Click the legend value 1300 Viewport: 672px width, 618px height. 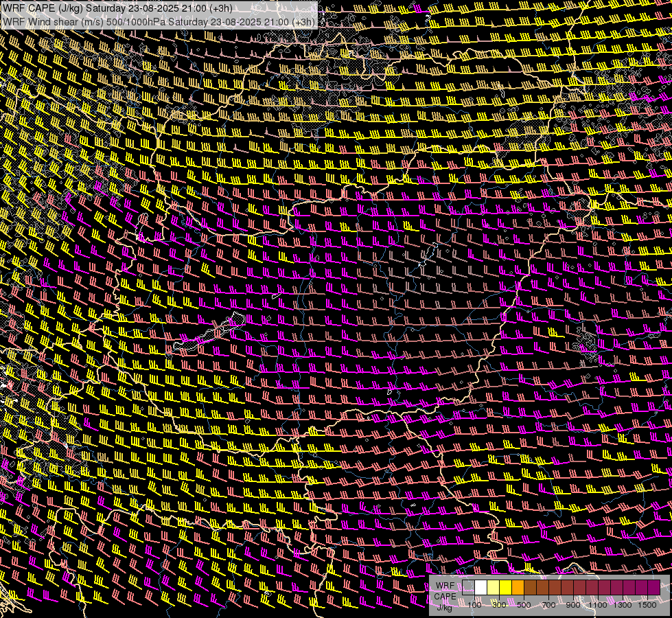click(623, 605)
